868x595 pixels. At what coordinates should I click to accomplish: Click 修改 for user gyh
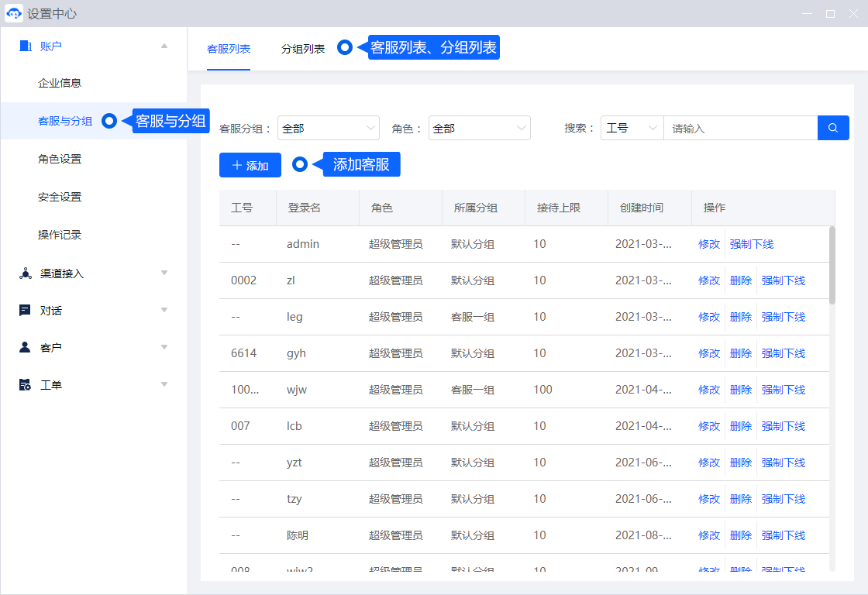(709, 353)
